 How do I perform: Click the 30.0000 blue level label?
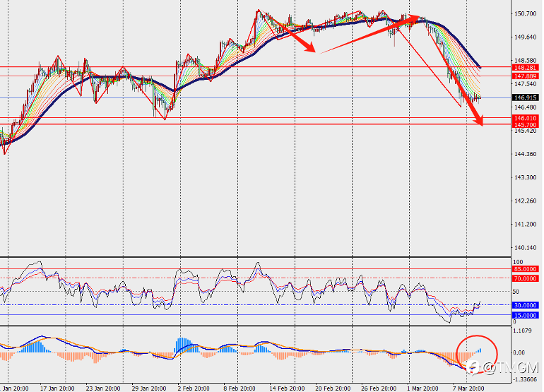(525, 305)
